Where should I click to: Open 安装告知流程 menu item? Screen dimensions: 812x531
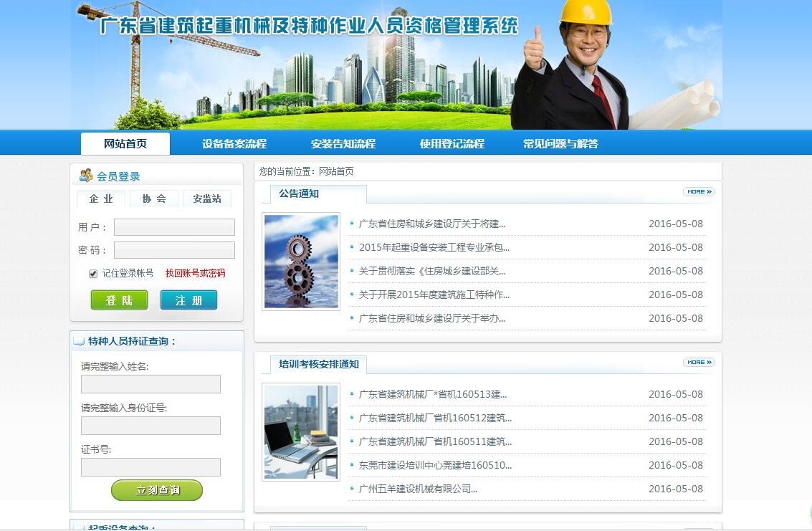343,144
